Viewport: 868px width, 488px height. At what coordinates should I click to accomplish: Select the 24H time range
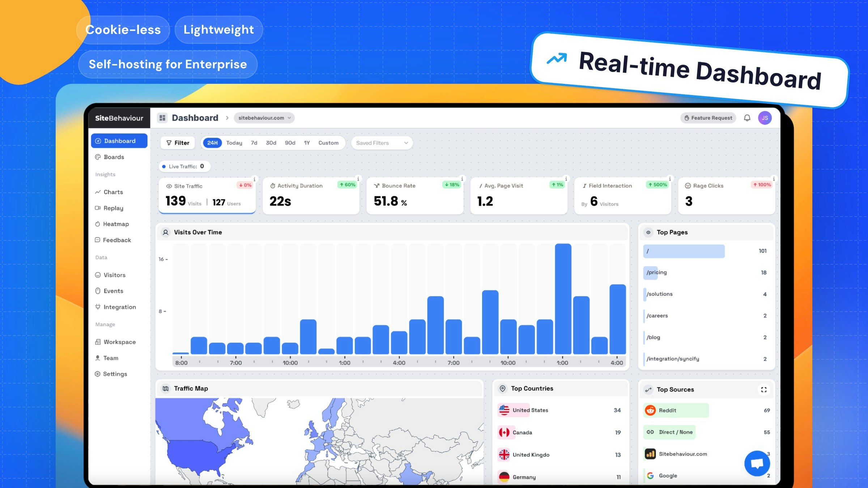tap(212, 143)
